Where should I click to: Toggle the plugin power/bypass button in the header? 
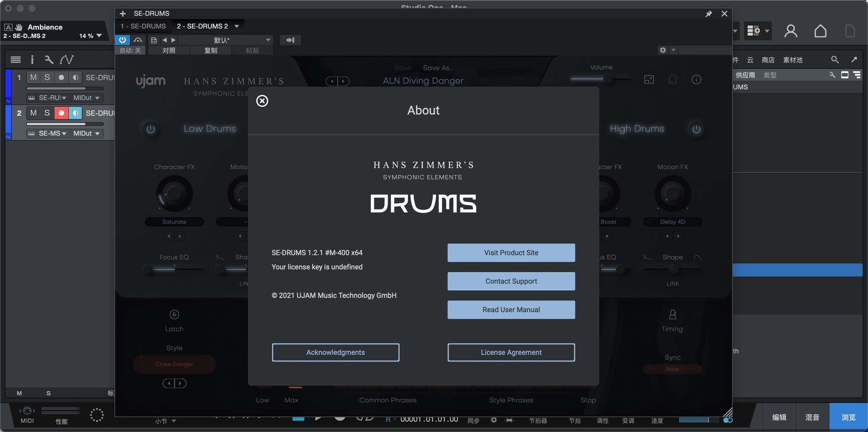[x=123, y=40]
